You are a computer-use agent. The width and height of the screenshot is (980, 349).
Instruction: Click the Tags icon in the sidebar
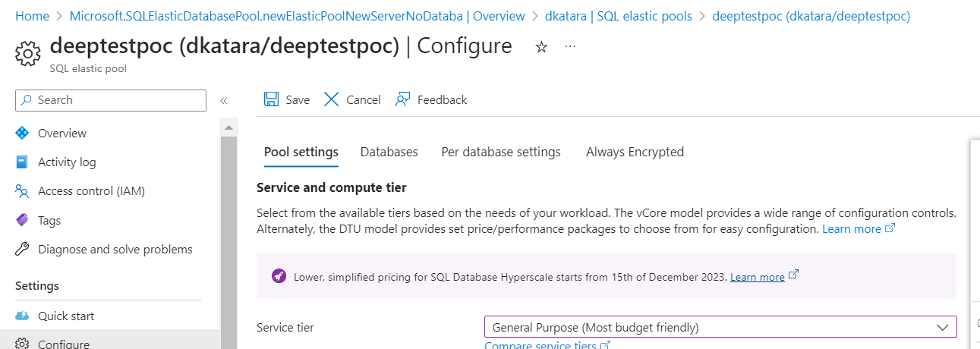tap(23, 220)
